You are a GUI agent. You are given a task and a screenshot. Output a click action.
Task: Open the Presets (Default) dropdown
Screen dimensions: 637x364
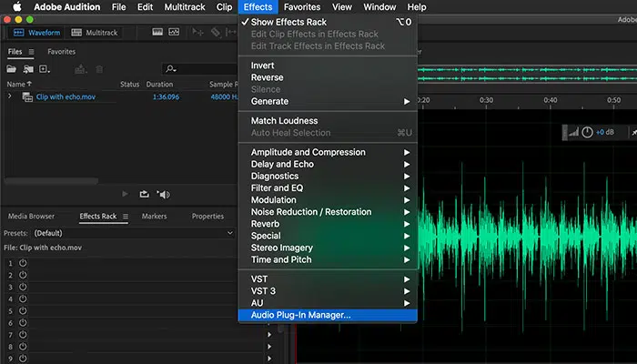(133, 233)
